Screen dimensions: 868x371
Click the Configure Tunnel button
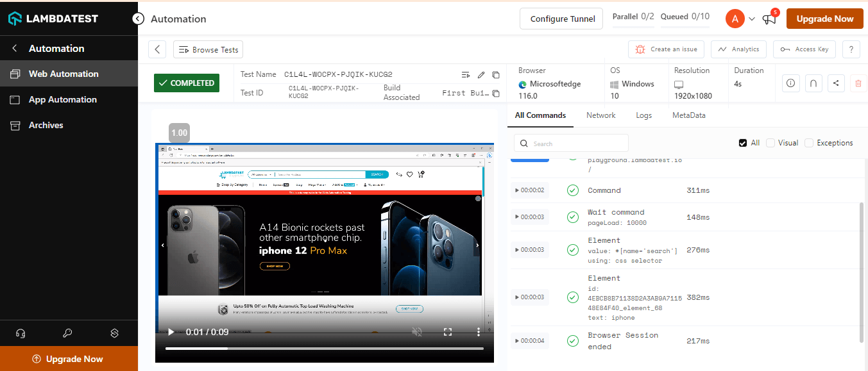562,19
